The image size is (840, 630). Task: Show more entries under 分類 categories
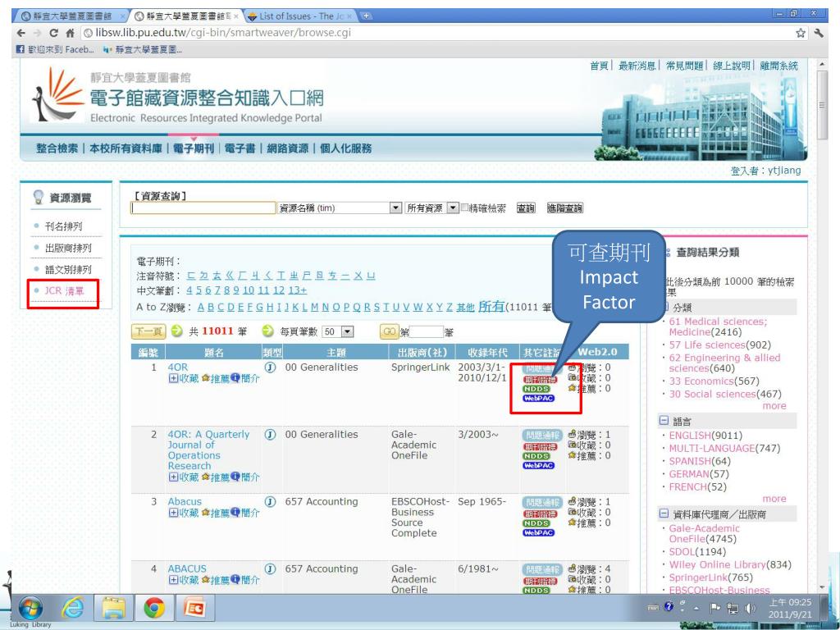[x=774, y=406]
